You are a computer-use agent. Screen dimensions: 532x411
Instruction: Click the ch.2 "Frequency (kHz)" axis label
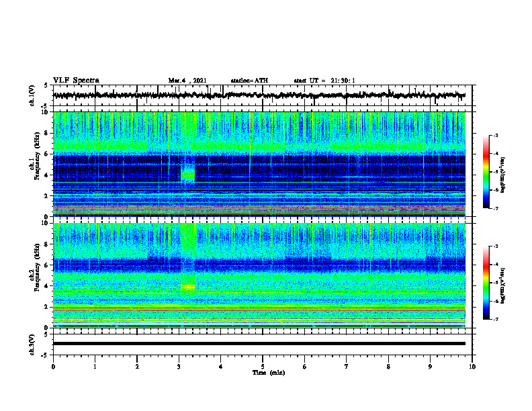(37, 267)
